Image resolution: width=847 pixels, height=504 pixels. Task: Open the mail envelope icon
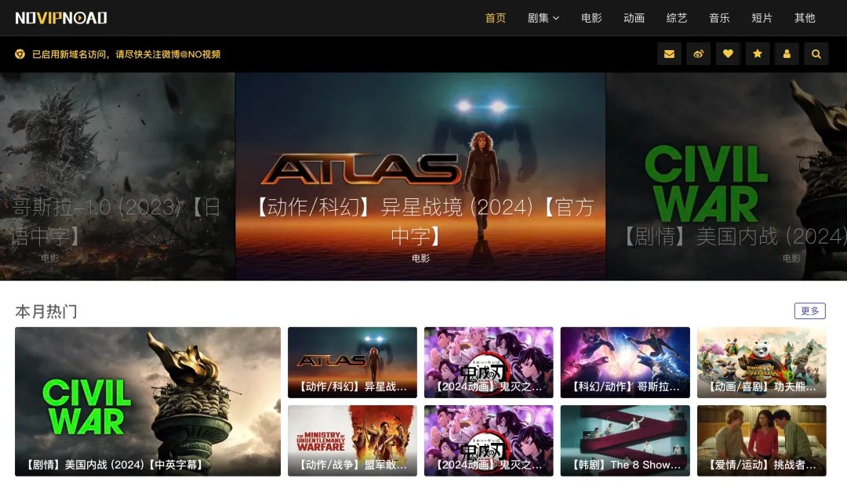669,54
